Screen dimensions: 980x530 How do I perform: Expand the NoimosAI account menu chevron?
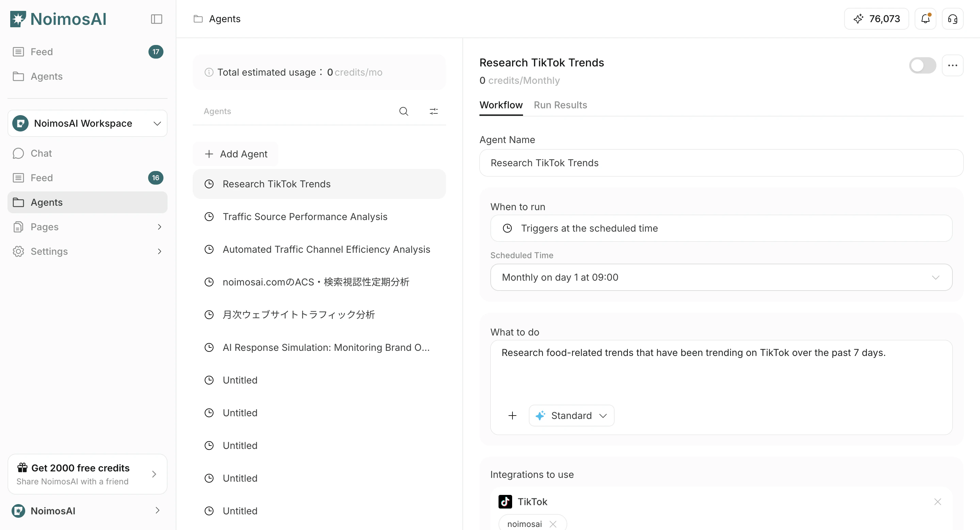point(157,511)
